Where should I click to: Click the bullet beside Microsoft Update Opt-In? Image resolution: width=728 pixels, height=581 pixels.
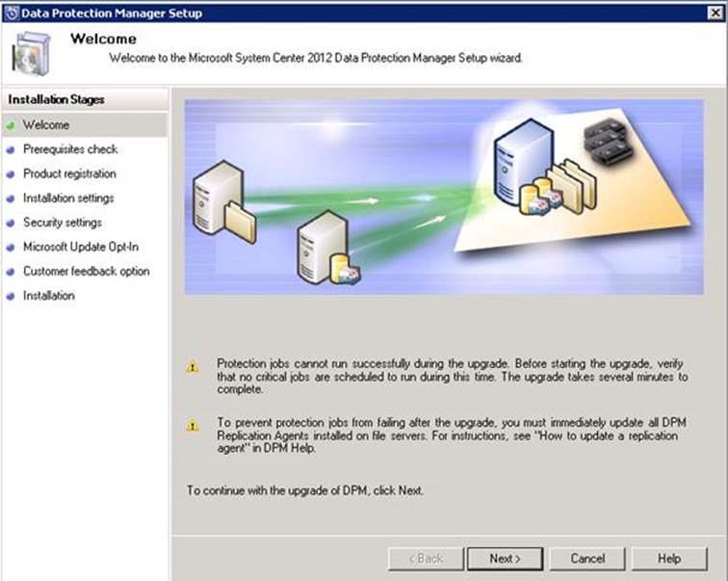11,248
